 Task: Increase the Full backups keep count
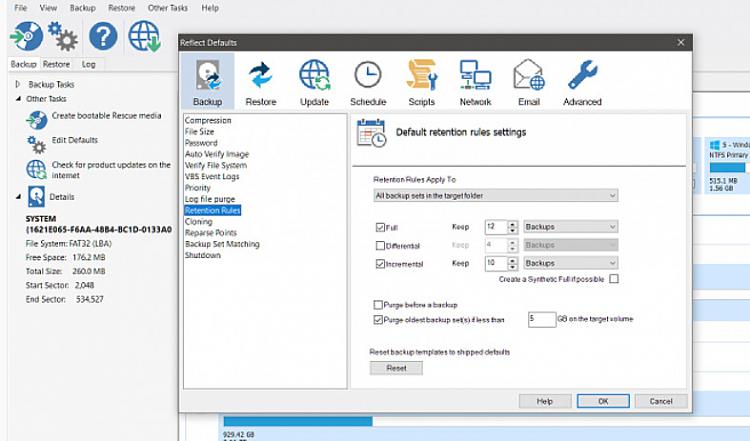[513, 224]
